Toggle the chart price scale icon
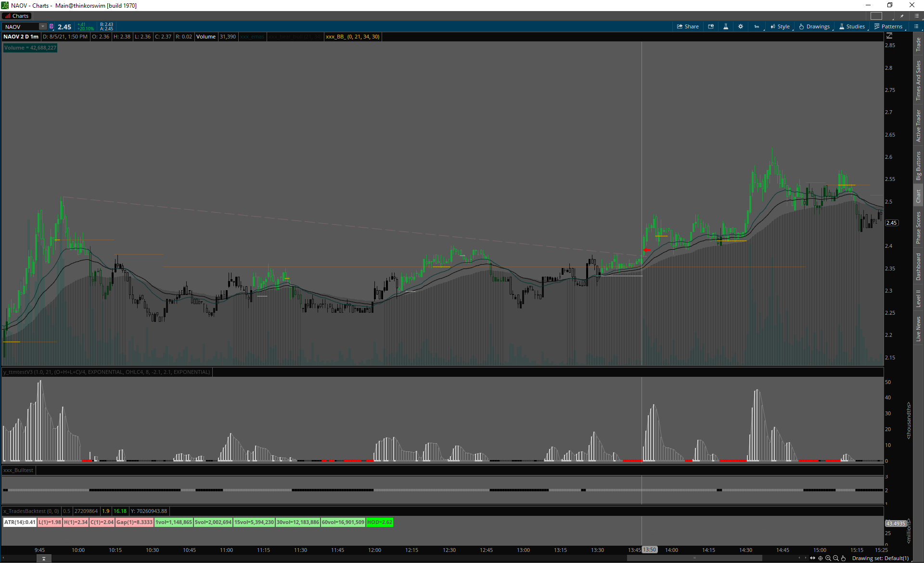 [x=889, y=36]
